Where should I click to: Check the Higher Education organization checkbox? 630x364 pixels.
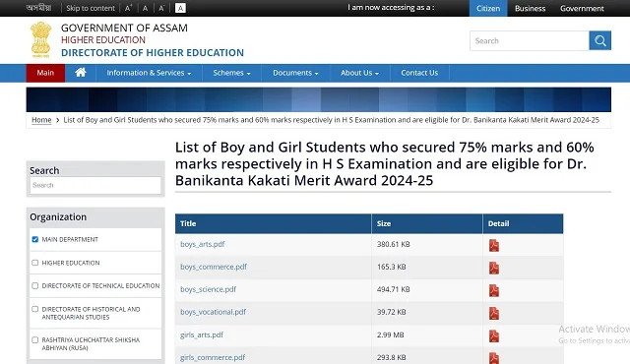pyautogui.click(x=35, y=263)
